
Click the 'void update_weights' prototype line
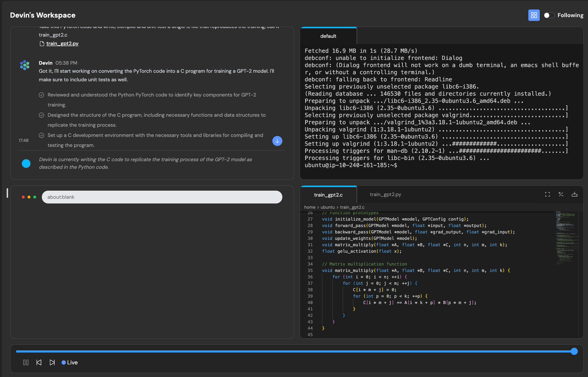point(370,238)
